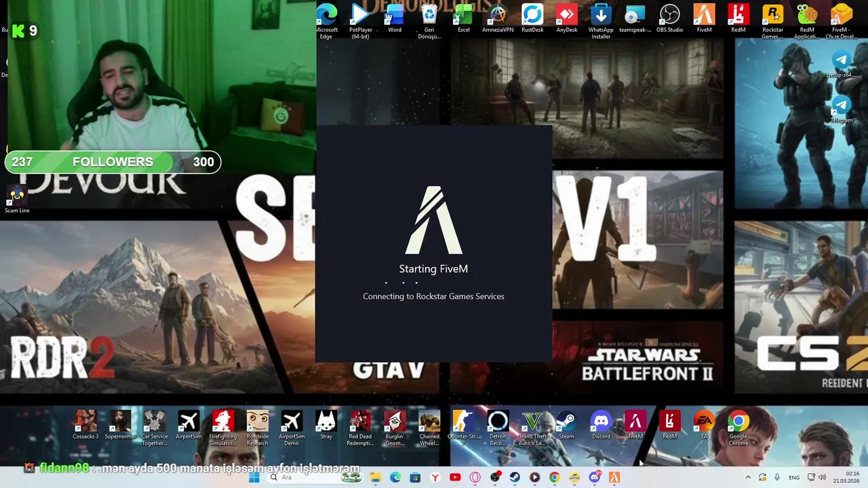Image resolution: width=868 pixels, height=488 pixels.
Task: Select the teamspeak installer desktop icon
Action: [x=635, y=18]
